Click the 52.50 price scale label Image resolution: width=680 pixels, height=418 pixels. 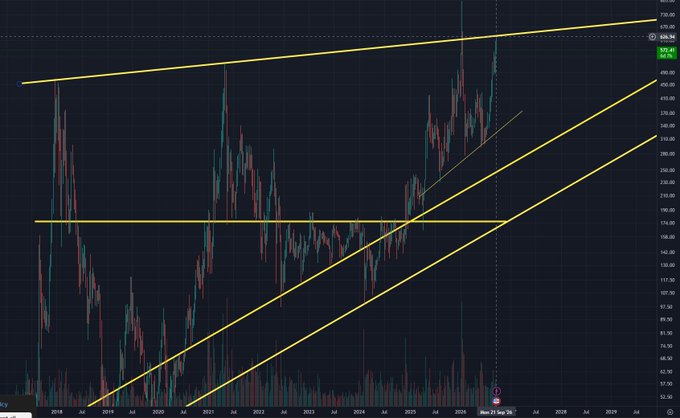[x=667, y=397]
